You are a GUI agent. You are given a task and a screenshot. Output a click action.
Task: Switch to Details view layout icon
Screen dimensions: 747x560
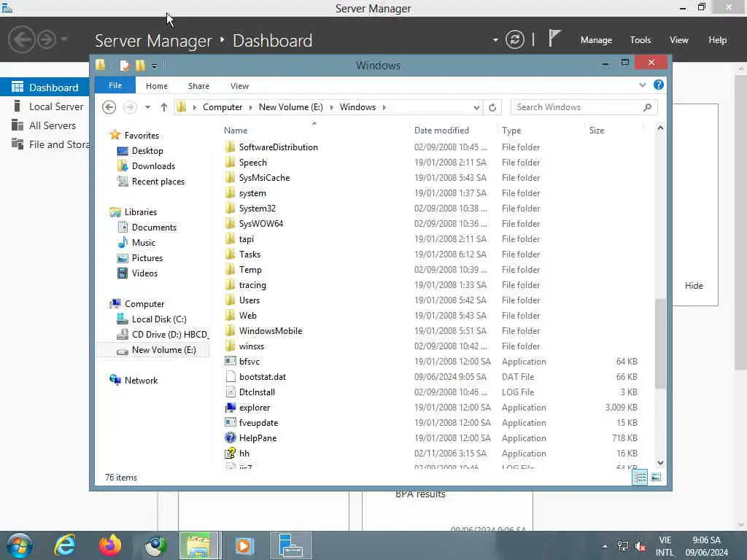point(640,477)
